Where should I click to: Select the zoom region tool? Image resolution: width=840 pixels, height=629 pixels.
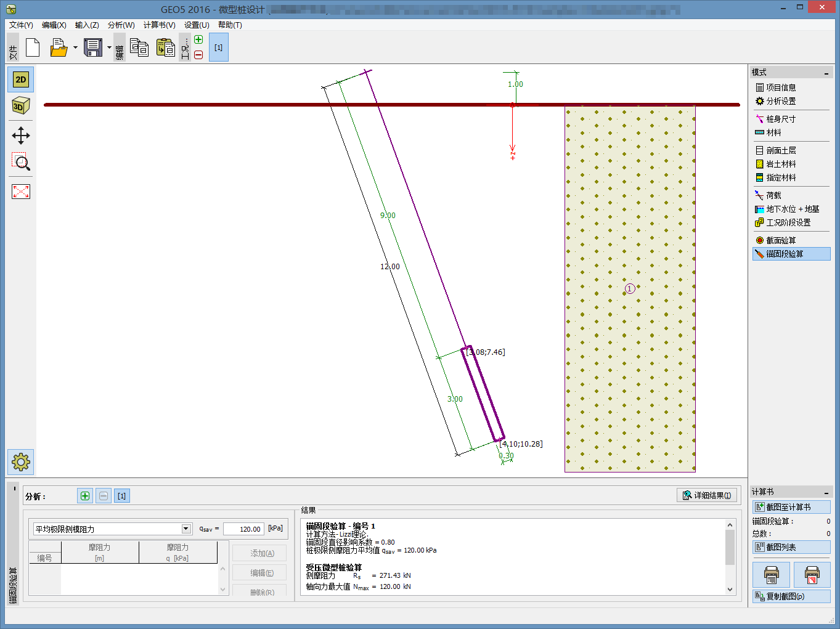coord(21,162)
